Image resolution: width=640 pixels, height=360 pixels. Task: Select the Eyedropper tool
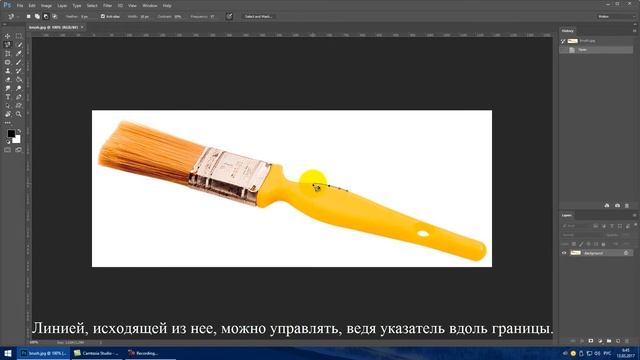point(19,53)
